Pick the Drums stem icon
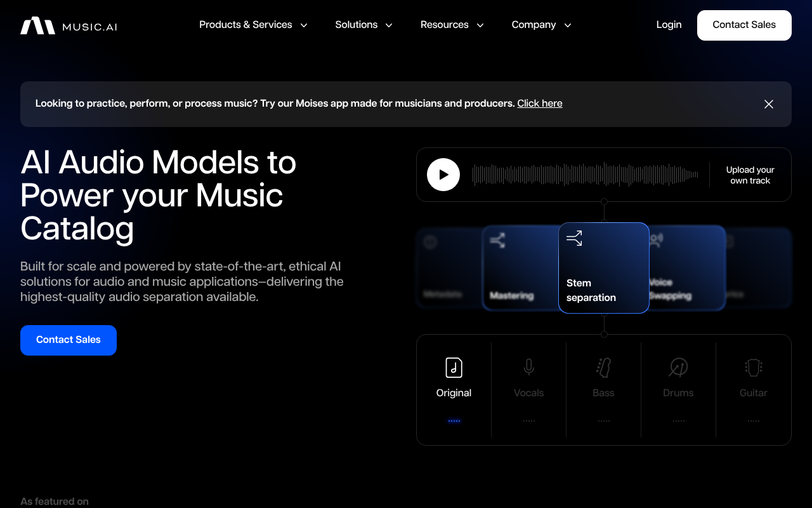This screenshot has width=812, height=508. [x=678, y=368]
